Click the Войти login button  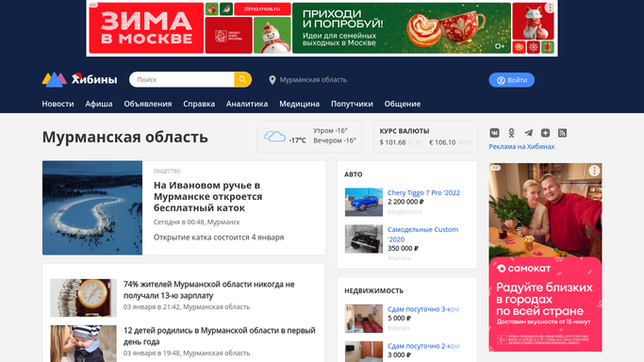click(511, 80)
